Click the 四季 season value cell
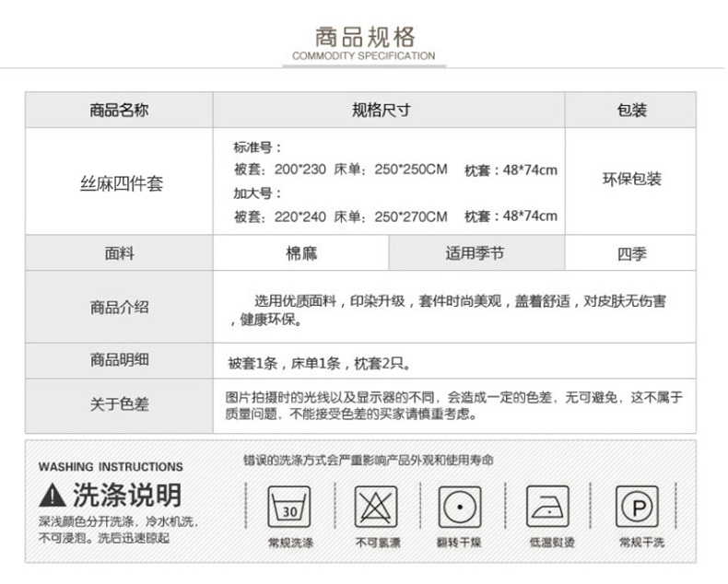The width and height of the screenshot is (728, 584). tap(631, 253)
